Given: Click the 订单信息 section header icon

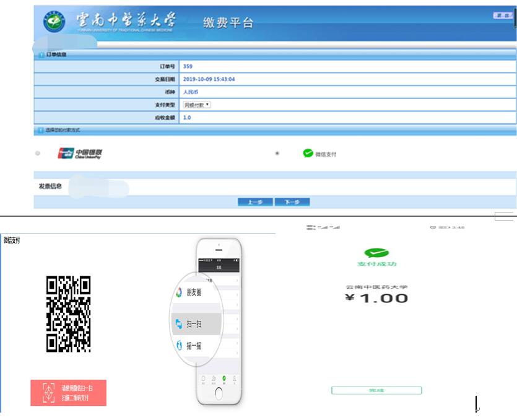Looking at the screenshot, I should point(40,55).
